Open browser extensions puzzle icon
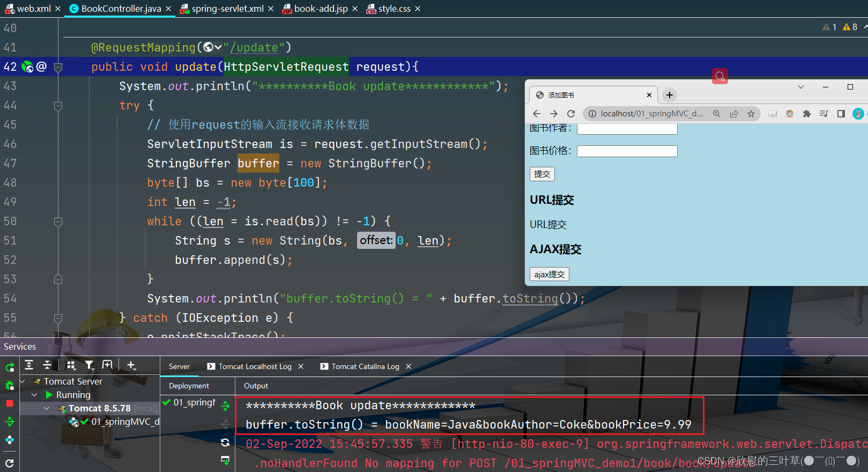This screenshot has height=472, width=868. tap(807, 114)
